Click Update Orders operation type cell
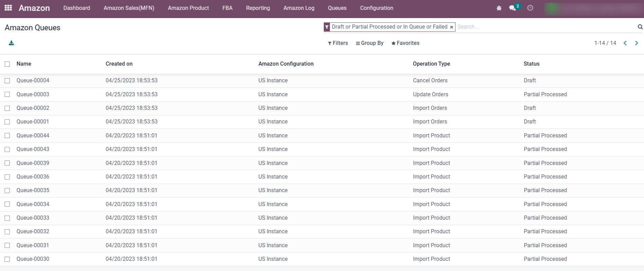The width and height of the screenshot is (644, 271). (430, 95)
